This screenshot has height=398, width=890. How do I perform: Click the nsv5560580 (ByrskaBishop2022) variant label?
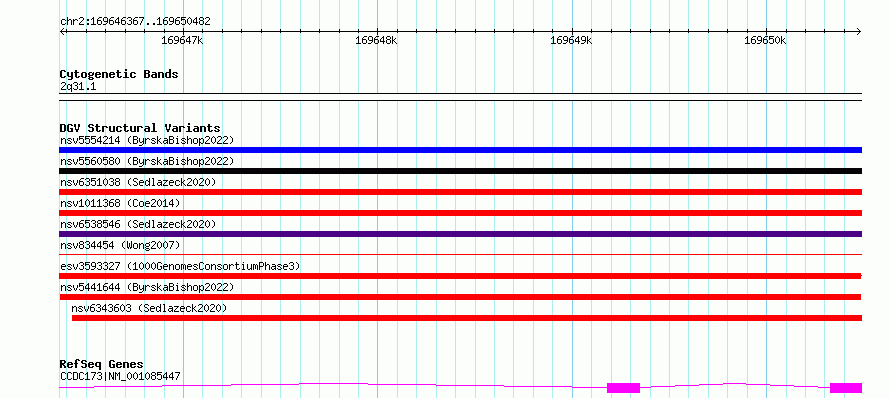[146, 161]
